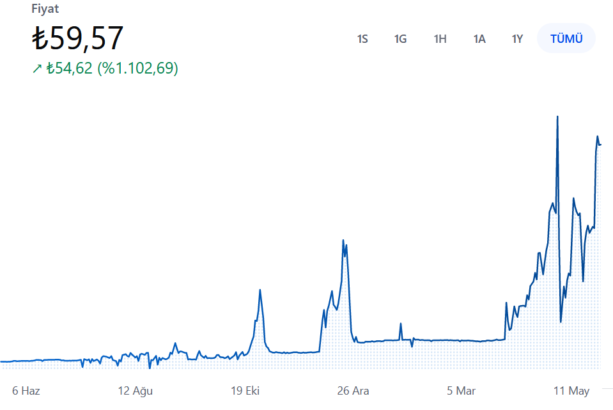Image resolution: width=613 pixels, height=410 pixels.
Task: Click the 6 Haz date marker
Action: [26, 390]
